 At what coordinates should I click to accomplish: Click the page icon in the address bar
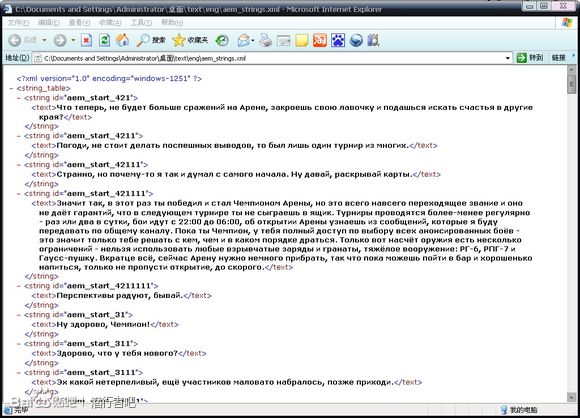(37, 58)
